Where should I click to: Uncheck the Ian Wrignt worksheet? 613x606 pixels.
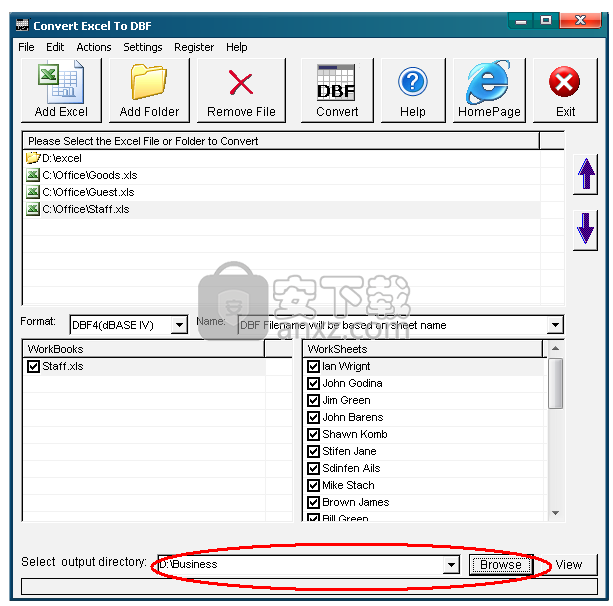point(313,366)
